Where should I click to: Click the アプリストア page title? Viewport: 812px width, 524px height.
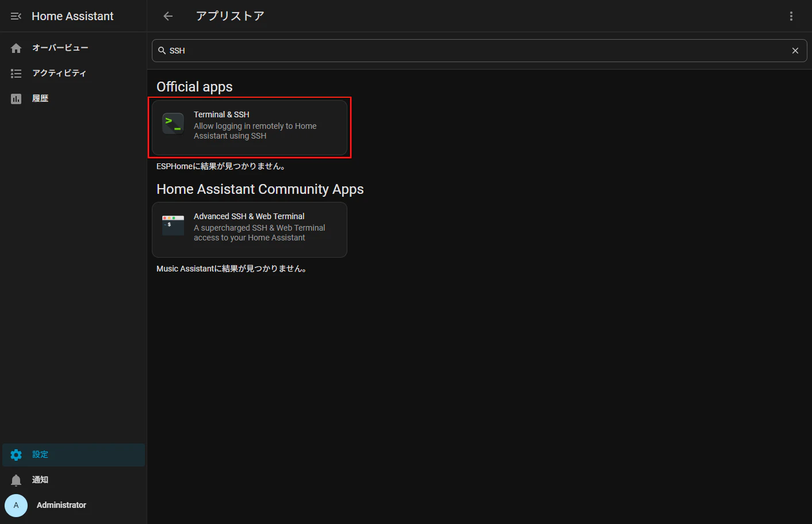(x=230, y=16)
